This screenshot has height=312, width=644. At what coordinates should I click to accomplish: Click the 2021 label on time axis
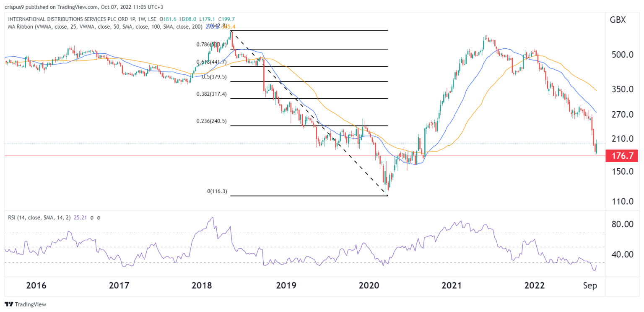point(452,286)
